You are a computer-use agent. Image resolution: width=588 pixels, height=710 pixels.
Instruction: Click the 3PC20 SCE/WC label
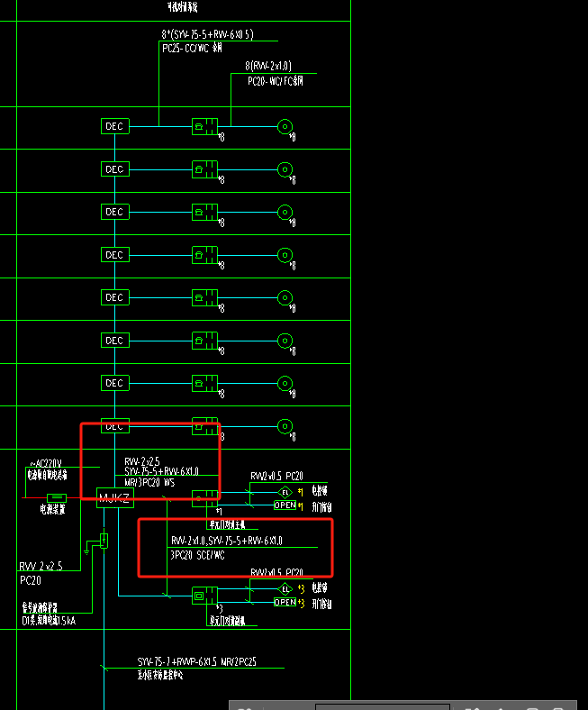197,555
